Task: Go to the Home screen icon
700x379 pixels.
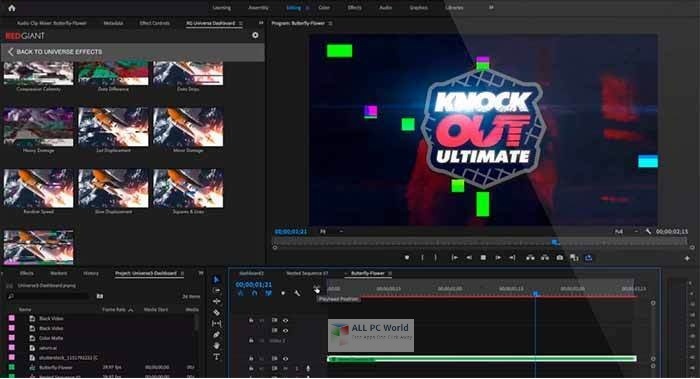Action: coord(12,8)
